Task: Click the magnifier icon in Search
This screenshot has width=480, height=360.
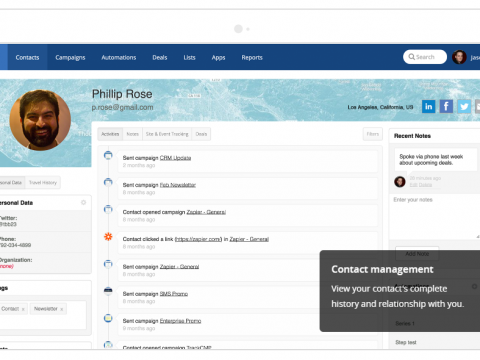Action: [x=412, y=57]
